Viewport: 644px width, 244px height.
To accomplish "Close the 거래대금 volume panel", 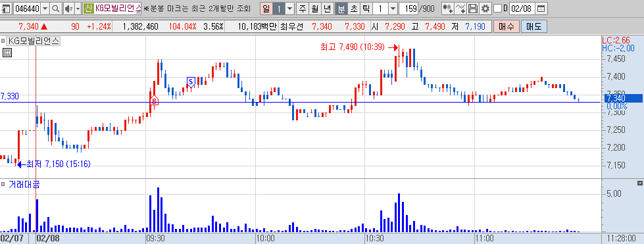I will click(639, 183).
